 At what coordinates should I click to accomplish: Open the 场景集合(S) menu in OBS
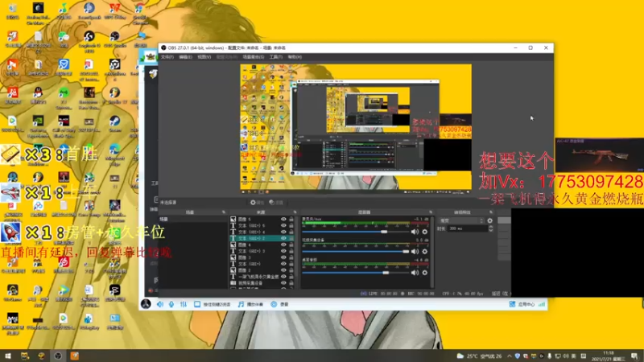coord(253,57)
